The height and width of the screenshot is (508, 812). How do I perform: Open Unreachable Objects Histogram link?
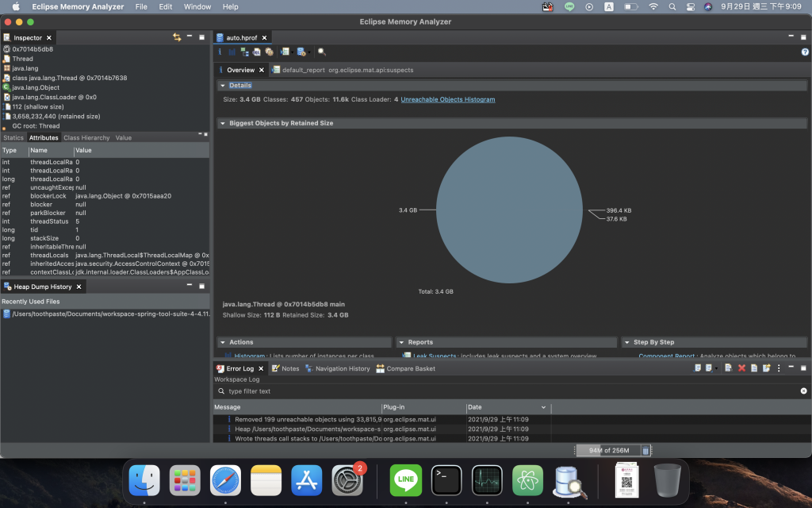click(448, 99)
